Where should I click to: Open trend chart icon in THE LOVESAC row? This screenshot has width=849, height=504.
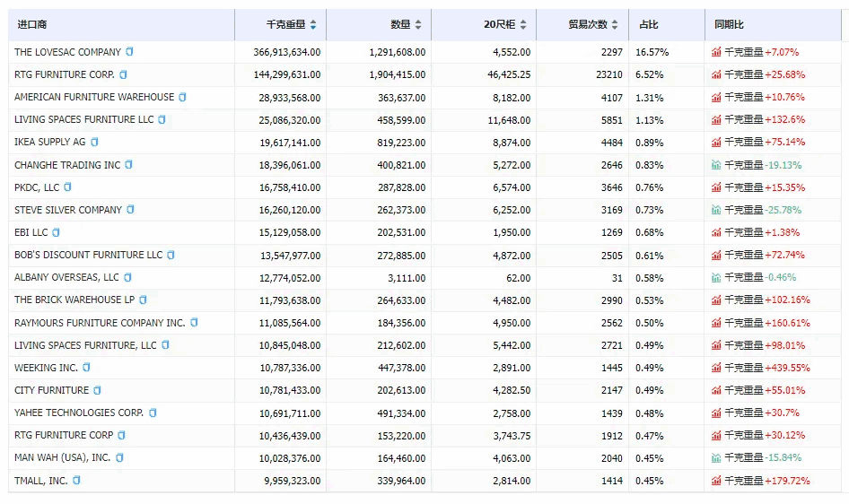click(x=716, y=52)
